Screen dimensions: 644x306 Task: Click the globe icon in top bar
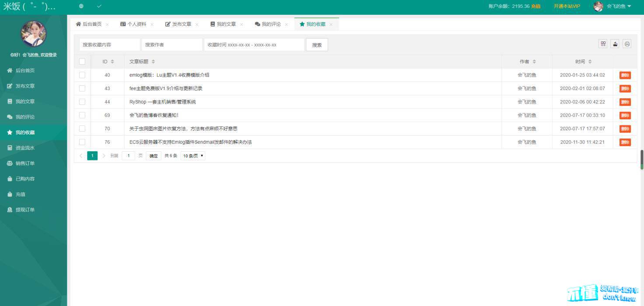81,6
